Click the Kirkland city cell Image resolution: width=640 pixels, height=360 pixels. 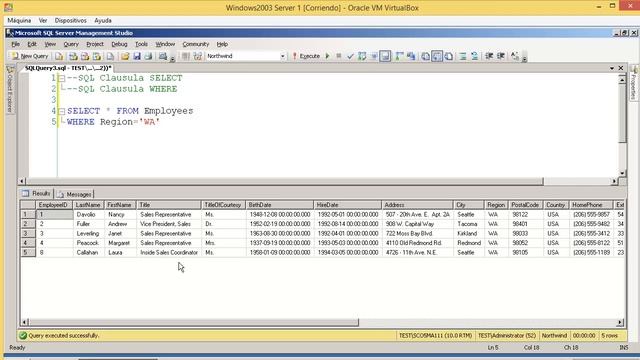click(468, 233)
